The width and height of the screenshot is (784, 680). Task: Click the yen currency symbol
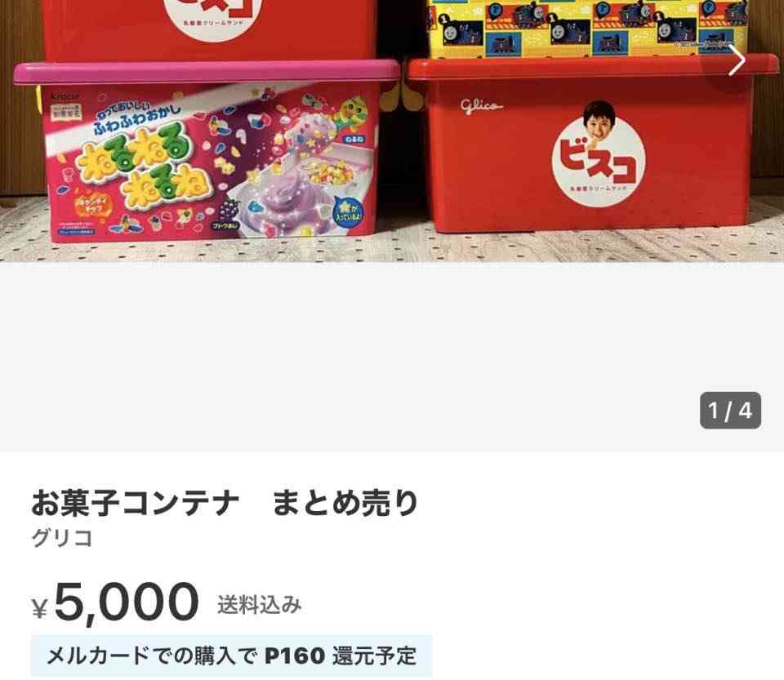pyautogui.click(x=39, y=609)
